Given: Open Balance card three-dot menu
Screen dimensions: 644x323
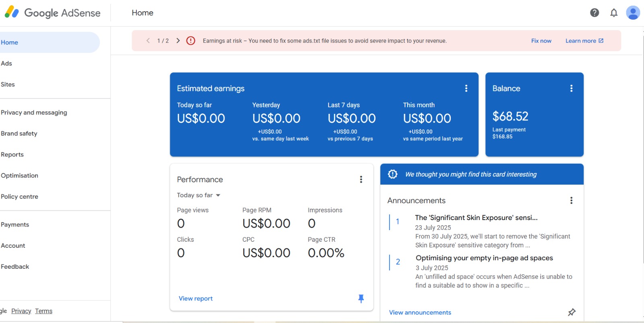Looking at the screenshot, I should tap(571, 88).
